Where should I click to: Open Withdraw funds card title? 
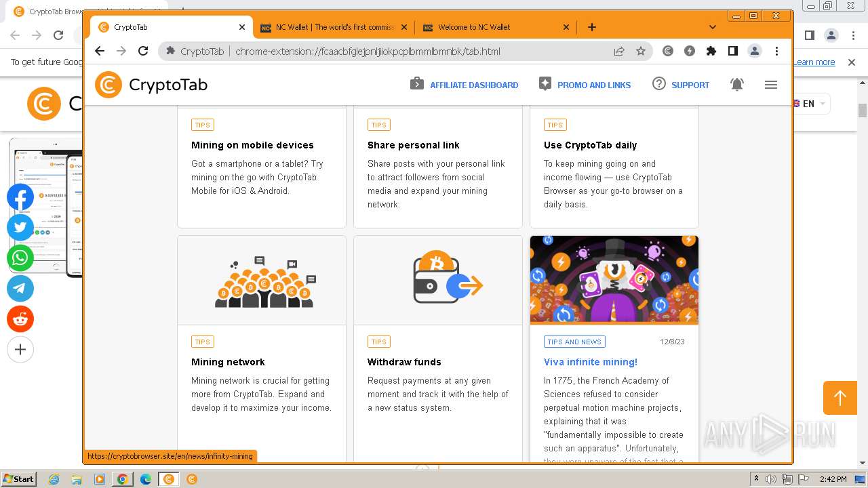click(404, 362)
